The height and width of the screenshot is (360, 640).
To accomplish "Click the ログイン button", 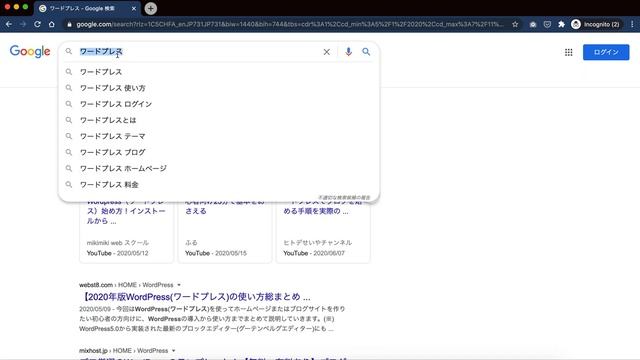I will (606, 52).
